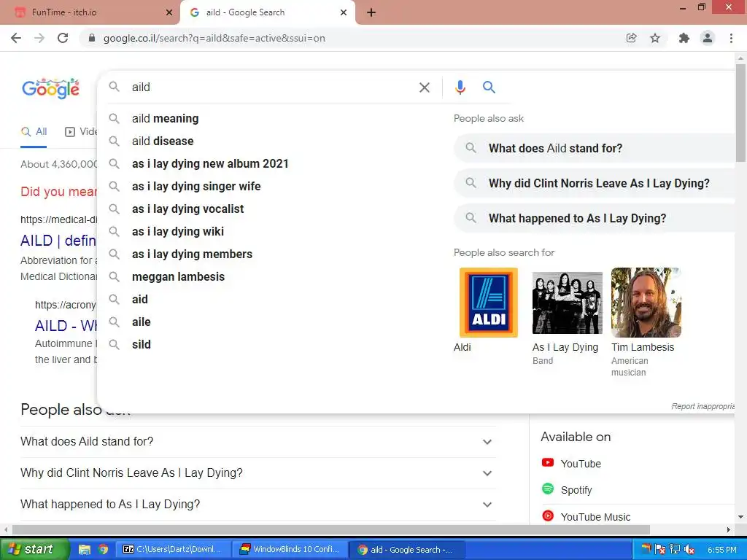
Task: Launch Chrome from quick launch icon
Action: coord(103,550)
